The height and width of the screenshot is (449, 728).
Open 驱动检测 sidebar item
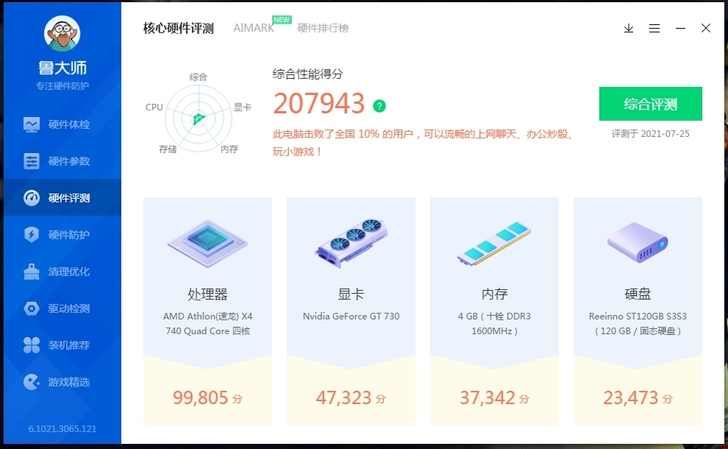coord(62,308)
